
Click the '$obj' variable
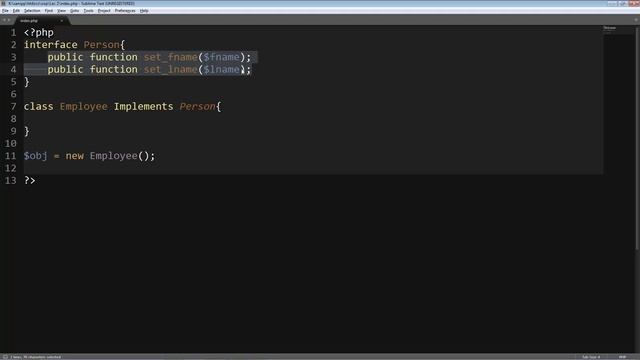pos(36,156)
